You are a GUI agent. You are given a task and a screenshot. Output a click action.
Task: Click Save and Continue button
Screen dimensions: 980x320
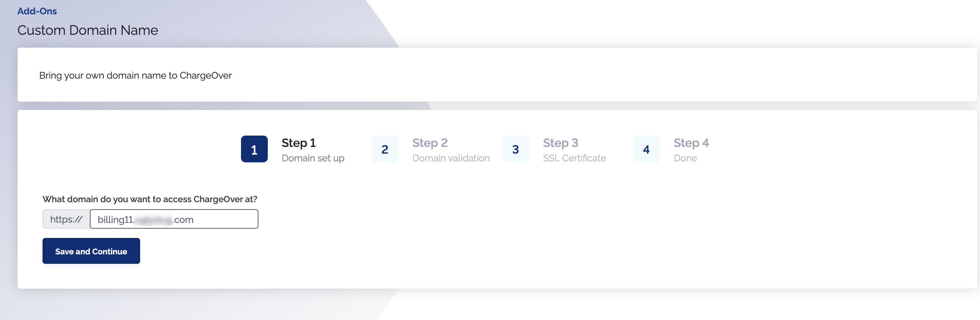[x=91, y=251]
